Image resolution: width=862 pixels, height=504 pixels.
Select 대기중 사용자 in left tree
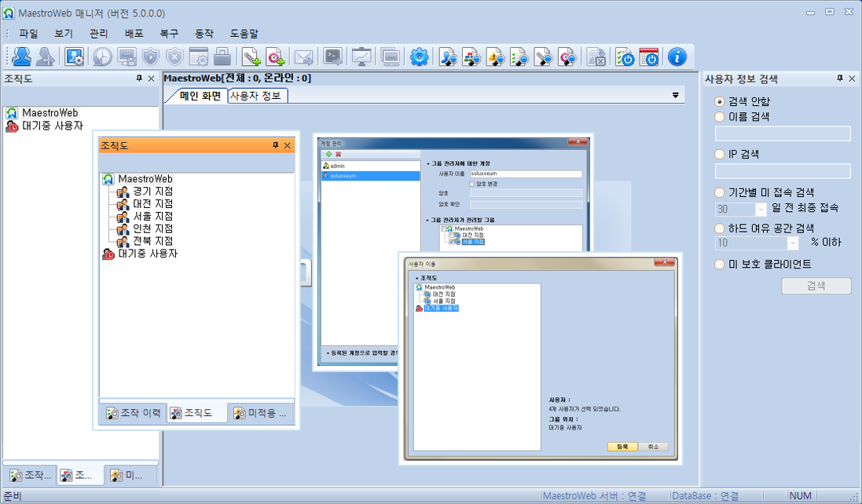point(52,126)
